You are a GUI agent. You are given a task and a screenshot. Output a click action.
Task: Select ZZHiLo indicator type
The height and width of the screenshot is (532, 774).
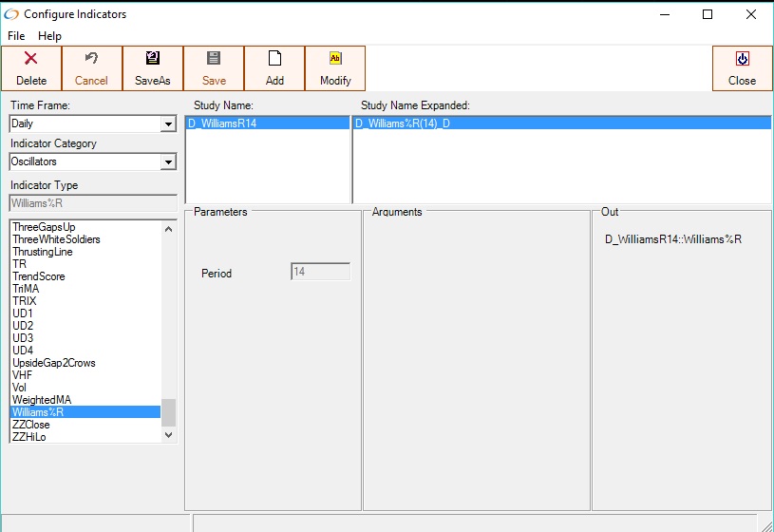pos(29,437)
